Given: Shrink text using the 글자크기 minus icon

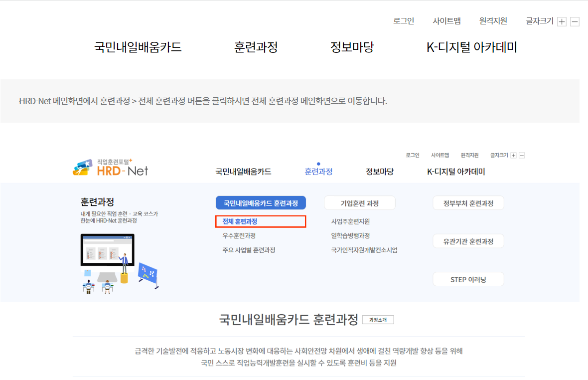Looking at the screenshot, I should [x=575, y=21].
